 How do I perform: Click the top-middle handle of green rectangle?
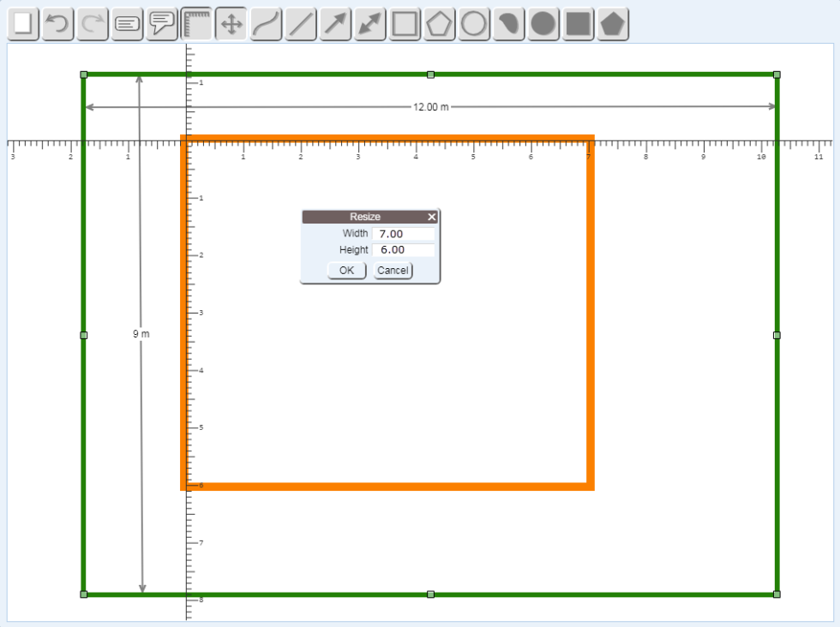[430, 75]
